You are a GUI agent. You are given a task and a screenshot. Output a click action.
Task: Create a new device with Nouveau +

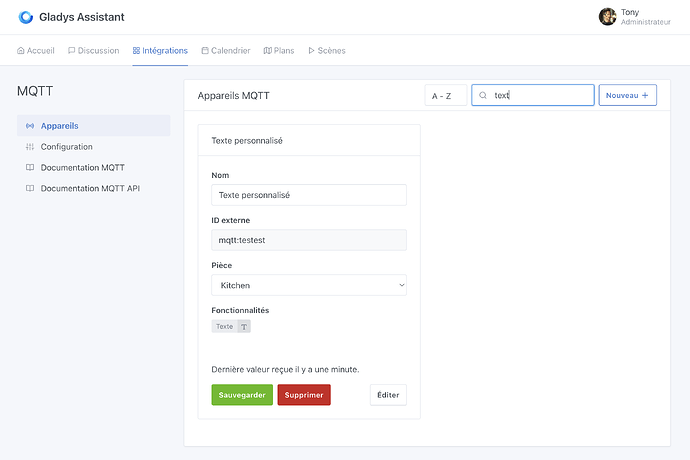click(627, 96)
